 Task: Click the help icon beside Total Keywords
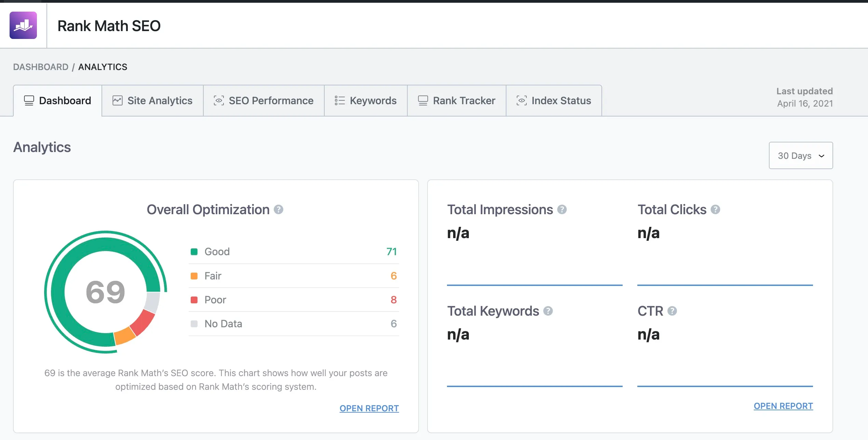point(548,311)
